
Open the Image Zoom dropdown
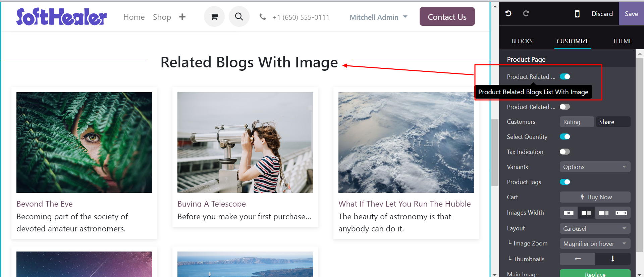[595, 243]
